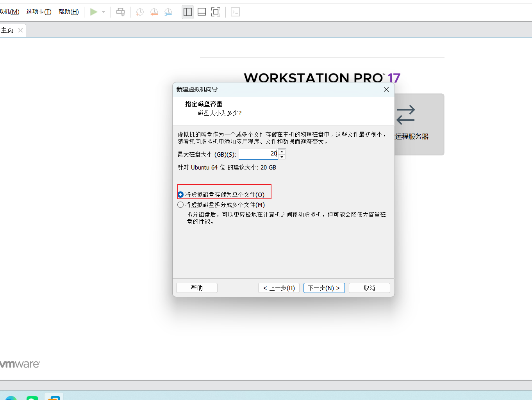Click the 远程服务器 arrows icon on home page
The image size is (532, 400).
pyautogui.click(x=405, y=115)
